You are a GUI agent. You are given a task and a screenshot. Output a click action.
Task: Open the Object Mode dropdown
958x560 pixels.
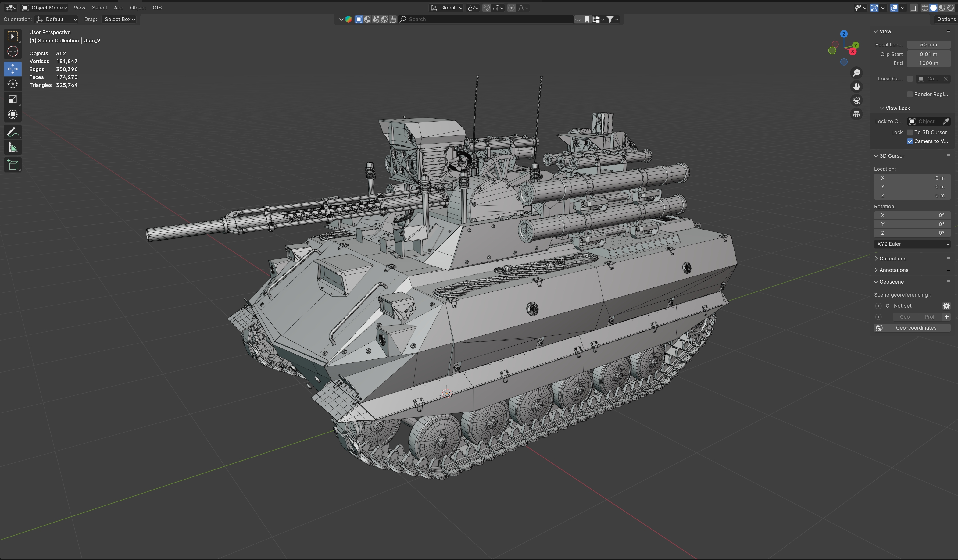point(45,8)
